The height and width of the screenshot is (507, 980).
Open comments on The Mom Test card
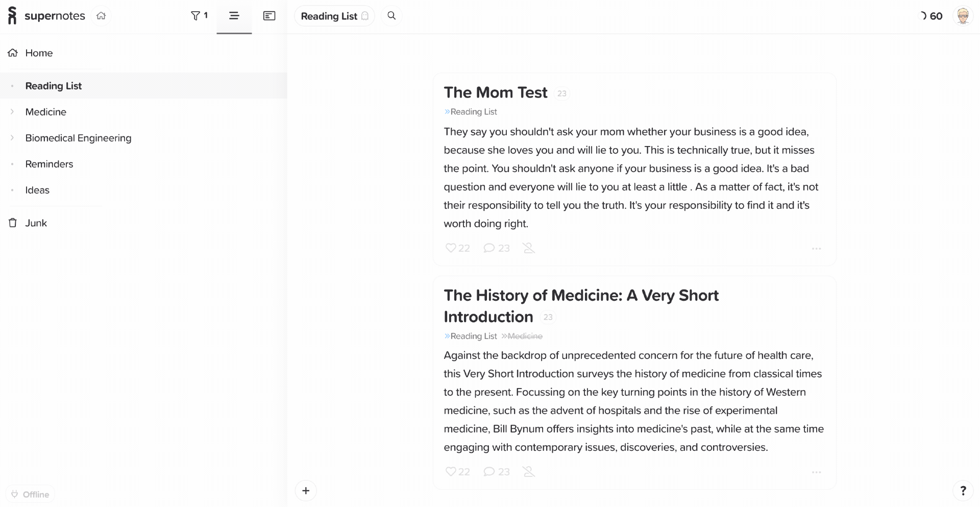click(x=496, y=248)
